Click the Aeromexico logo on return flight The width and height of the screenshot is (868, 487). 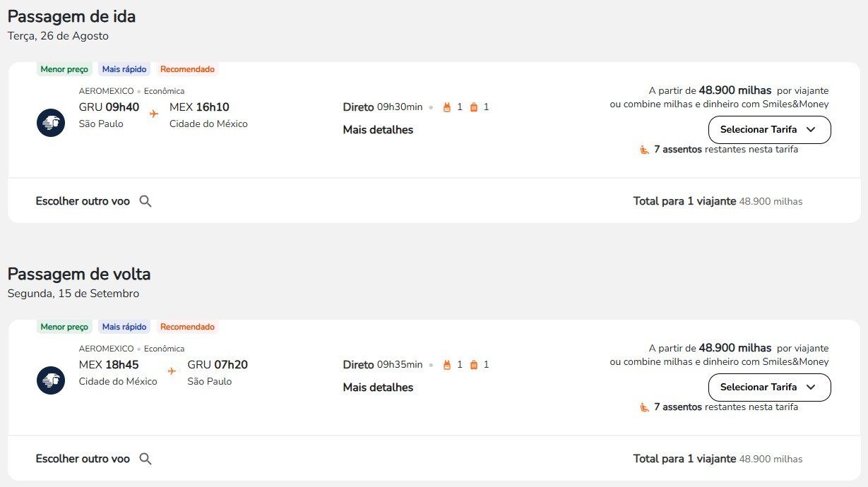51,380
